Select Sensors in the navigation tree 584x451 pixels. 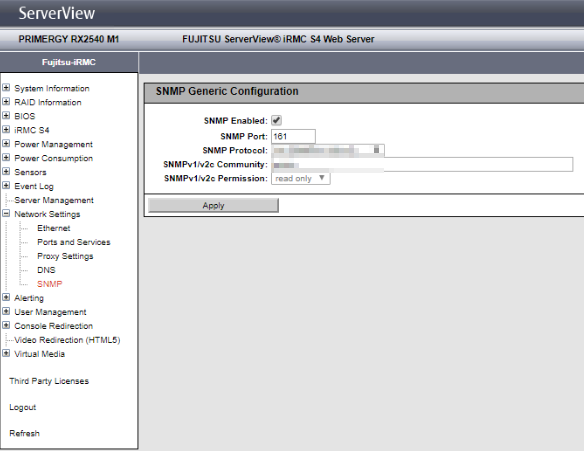[x=30, y=172]
